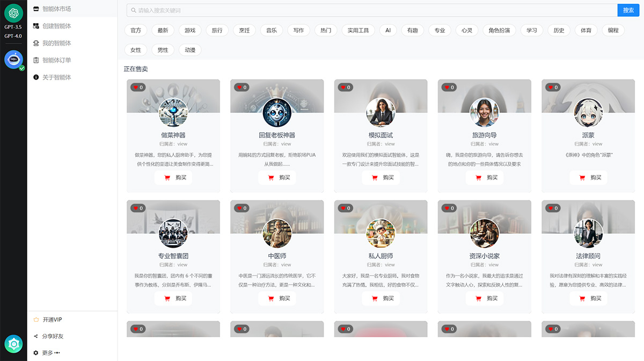Select the 角色扮演 category tag
Viewport: 644px width, 361px height.
(x=499, y=31)
